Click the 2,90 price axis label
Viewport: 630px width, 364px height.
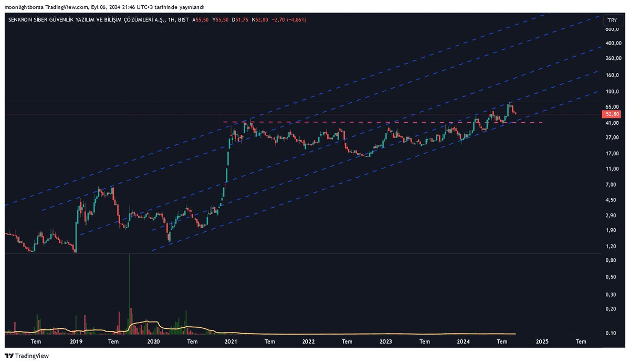click(610, 216)
